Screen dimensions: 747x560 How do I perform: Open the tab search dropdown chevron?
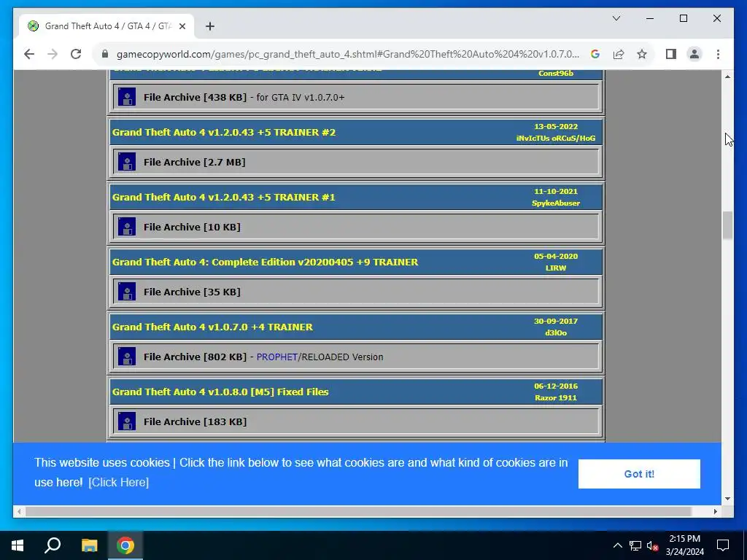pyautogui.click(x=616, y=18)
